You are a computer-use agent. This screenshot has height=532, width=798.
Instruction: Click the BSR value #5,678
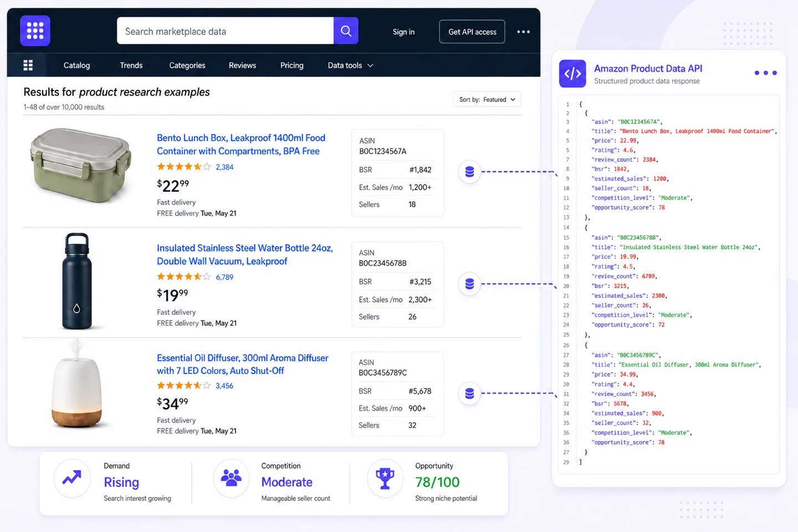[420, 391]
